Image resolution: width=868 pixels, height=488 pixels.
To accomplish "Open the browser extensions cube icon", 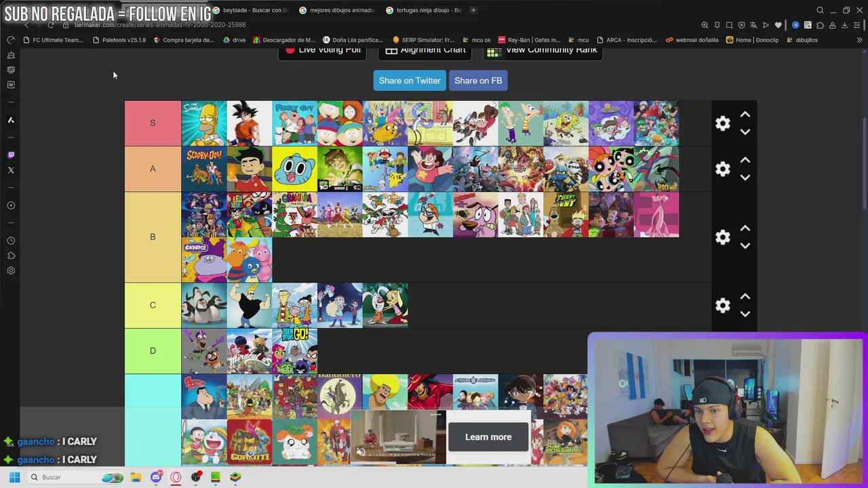I will coord(820,25).
